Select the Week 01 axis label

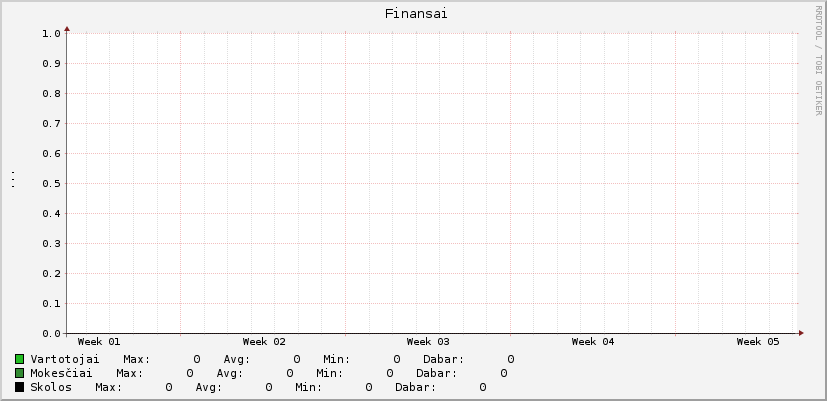[98, 342]
